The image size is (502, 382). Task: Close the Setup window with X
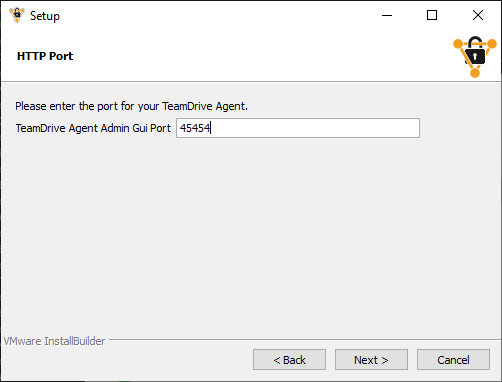[x=478, y=15]
